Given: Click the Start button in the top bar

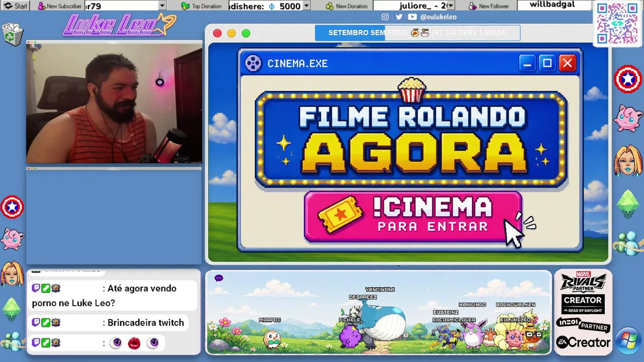Looking at the screenshot, I should 16,6.
